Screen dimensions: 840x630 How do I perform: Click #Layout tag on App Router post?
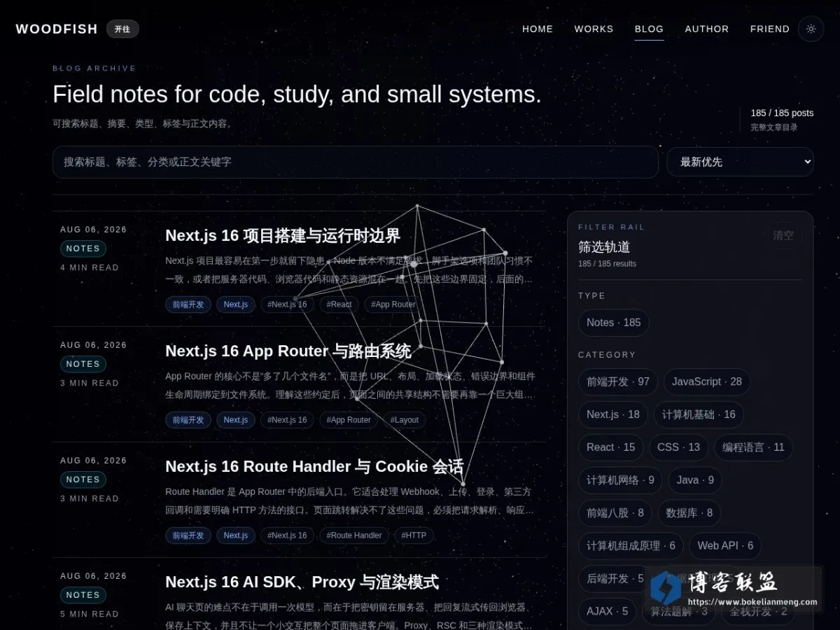click(405, 420)
